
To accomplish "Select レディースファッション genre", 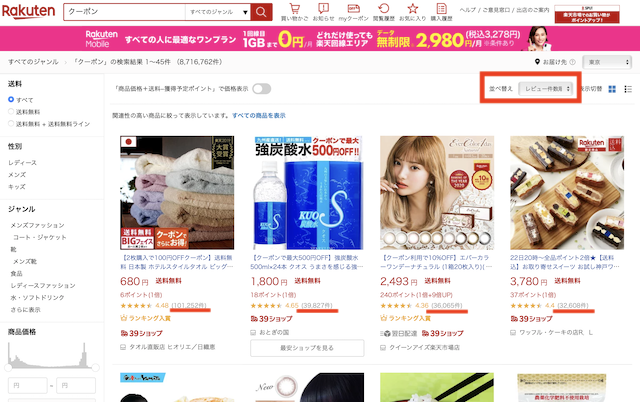I will [x=43, y=285].
